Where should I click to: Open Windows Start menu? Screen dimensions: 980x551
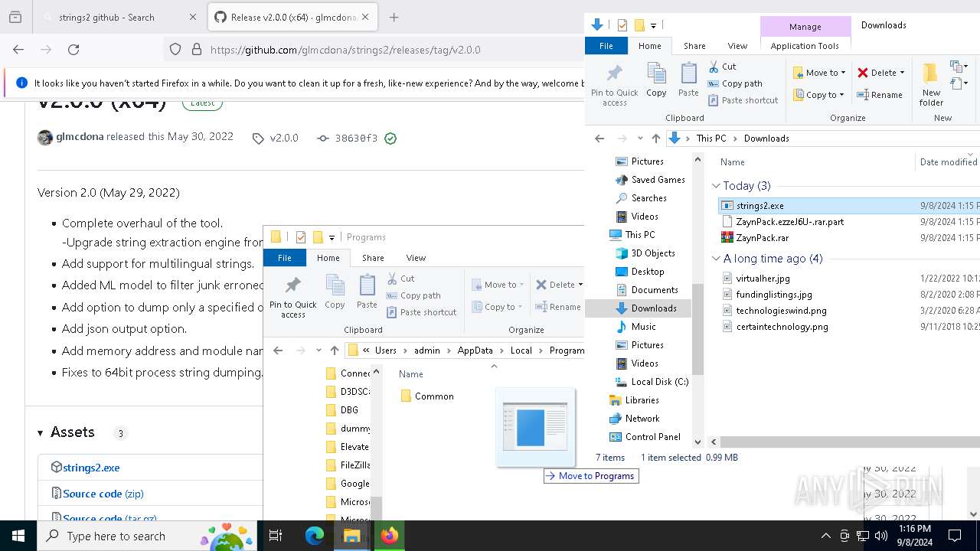point(18,536)
